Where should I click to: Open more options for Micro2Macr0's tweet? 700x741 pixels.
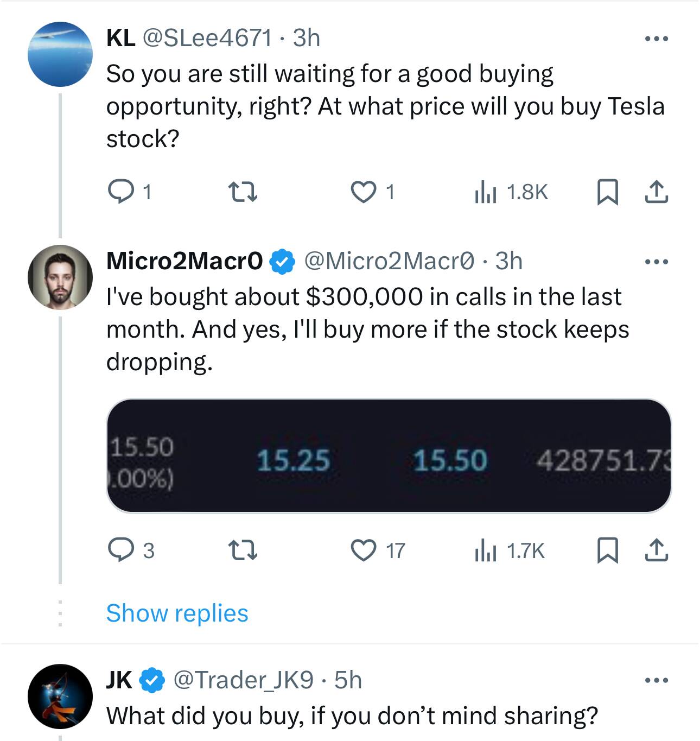[656, 262]
